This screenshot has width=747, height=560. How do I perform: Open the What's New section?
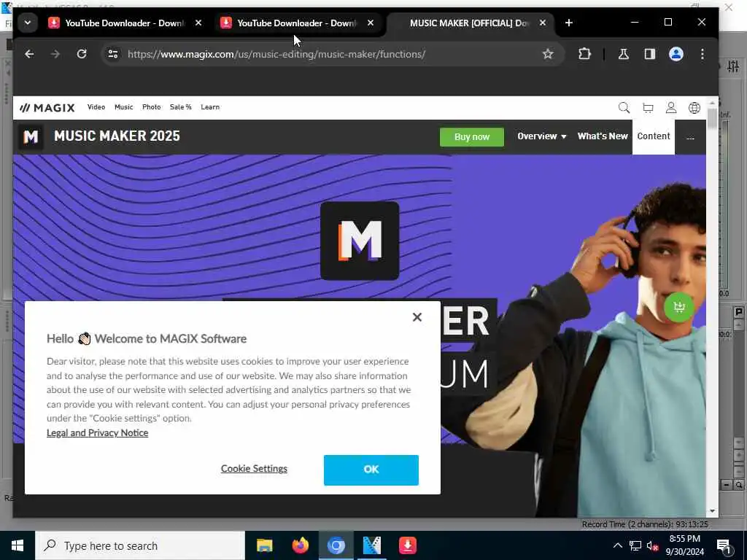pyautogui.click(x=603, y=136)
